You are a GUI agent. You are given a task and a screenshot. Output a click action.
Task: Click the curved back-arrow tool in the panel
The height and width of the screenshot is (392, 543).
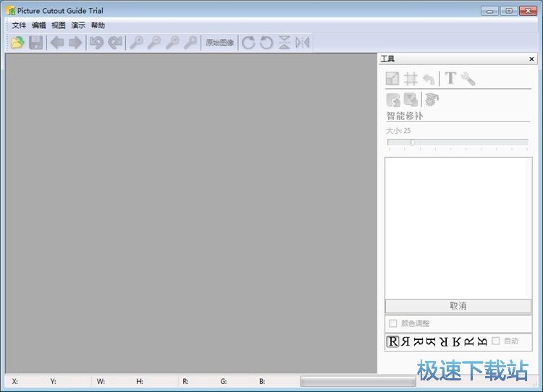(x=429, y=80)
